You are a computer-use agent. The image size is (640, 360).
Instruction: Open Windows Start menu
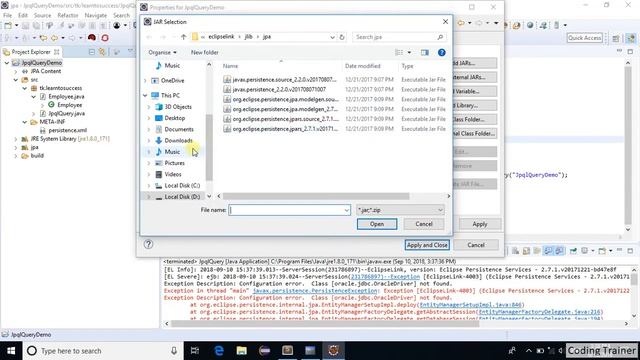tap(11, 351)
